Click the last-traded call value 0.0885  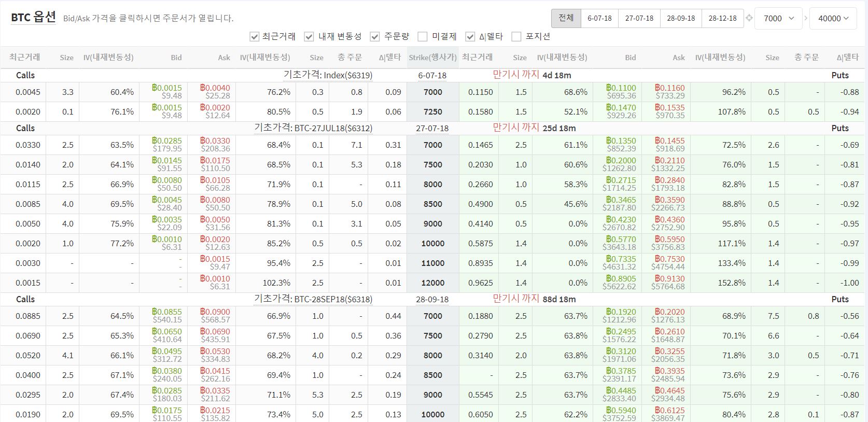tap(28, 316)
